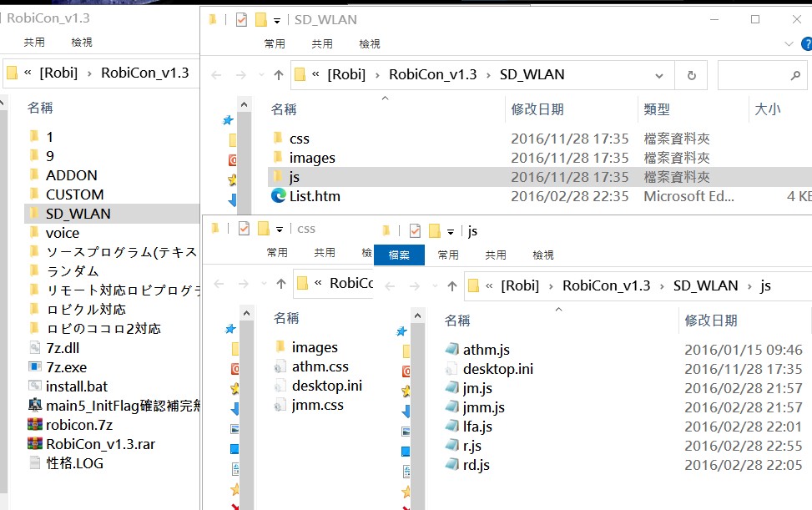Click the properties checkmark icon in SD_WLAN title bar

241,20
